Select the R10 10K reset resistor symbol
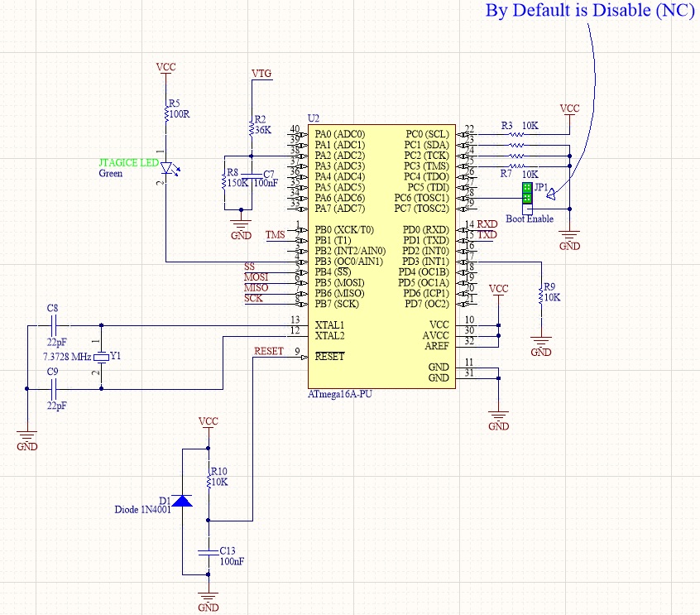Viewport: 700px width, 615px height. pyautogui.click(x=208, y=481)
